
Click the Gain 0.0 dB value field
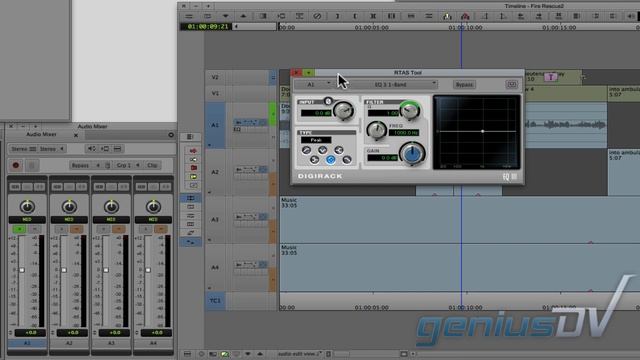click(x=382, y=158)
